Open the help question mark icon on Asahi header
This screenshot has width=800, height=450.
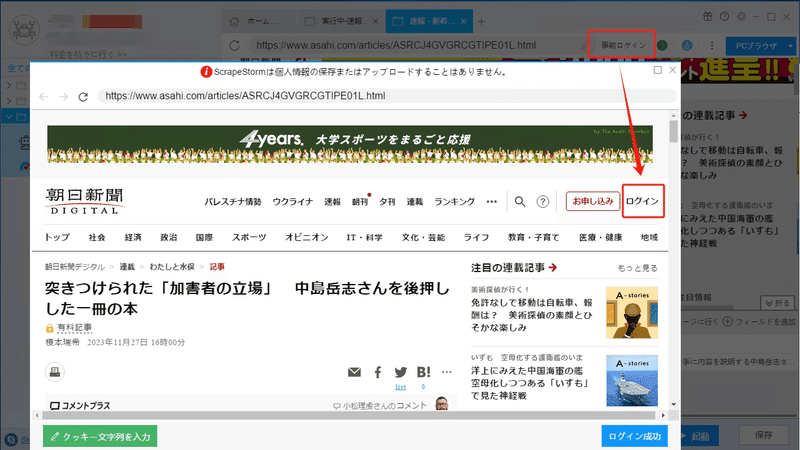click(x=542, y=202)
